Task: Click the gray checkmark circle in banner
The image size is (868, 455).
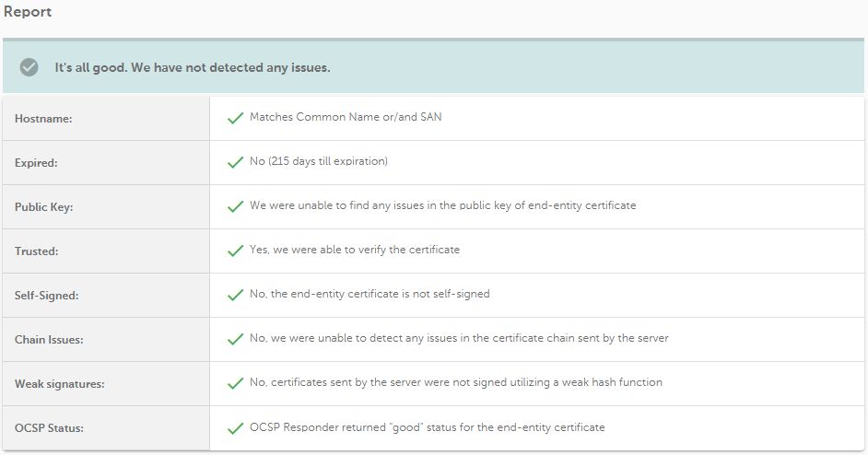Action: point(29,67)
